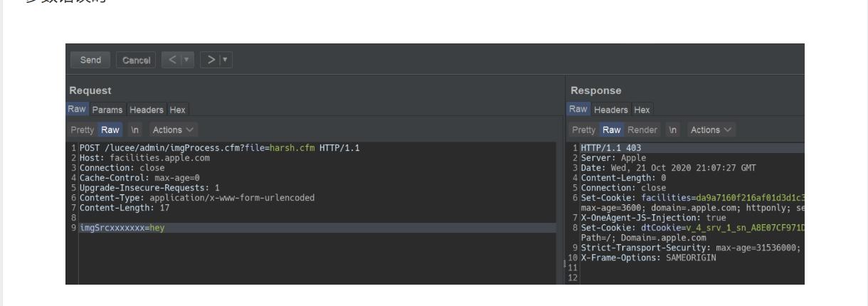Screen dimensions: 868x306
Task: Switch Response view to Pretty mode
Action: (583, 130)
